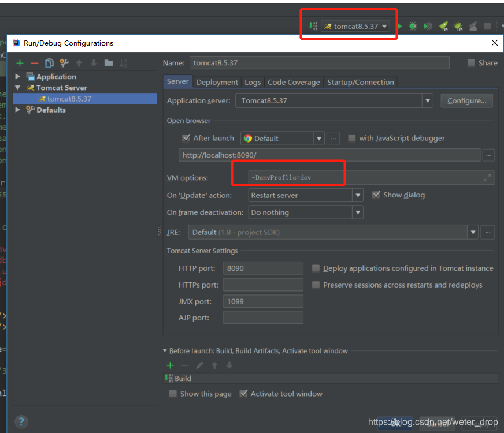Expand the VM options field editor
504x433 pixels.
(487, 177)
